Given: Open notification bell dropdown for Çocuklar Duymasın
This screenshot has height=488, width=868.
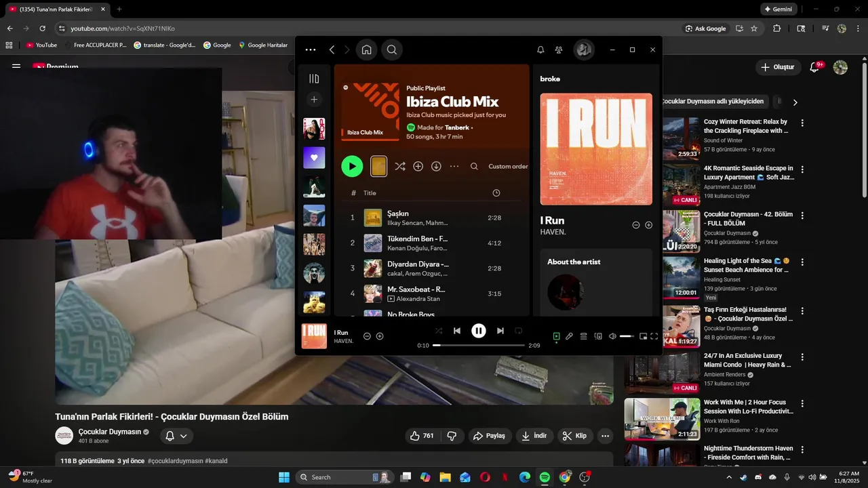Looking at the screenshot, I should tap(176, 436).
